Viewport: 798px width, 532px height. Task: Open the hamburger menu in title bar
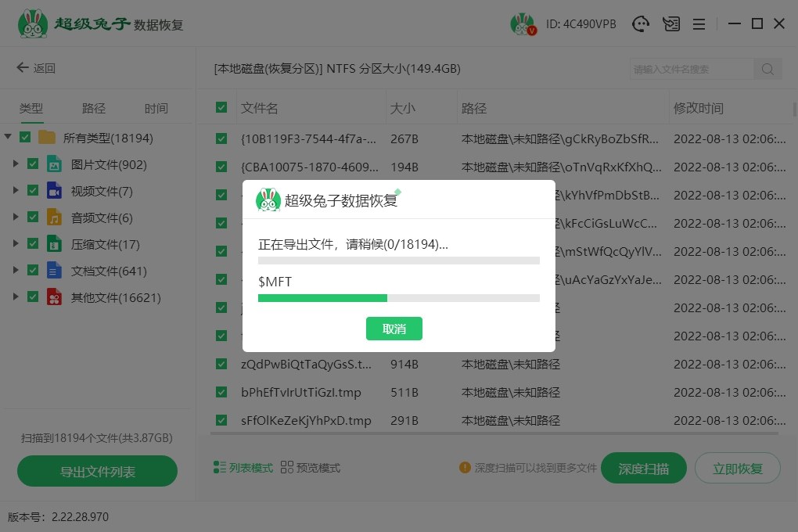tap(699, 24)
